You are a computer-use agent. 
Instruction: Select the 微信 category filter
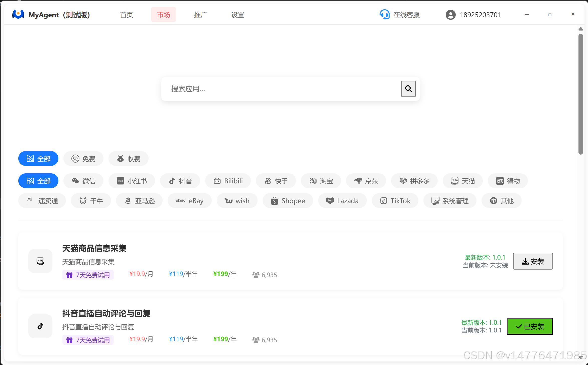pyautogui.click(x=83, y=181)
